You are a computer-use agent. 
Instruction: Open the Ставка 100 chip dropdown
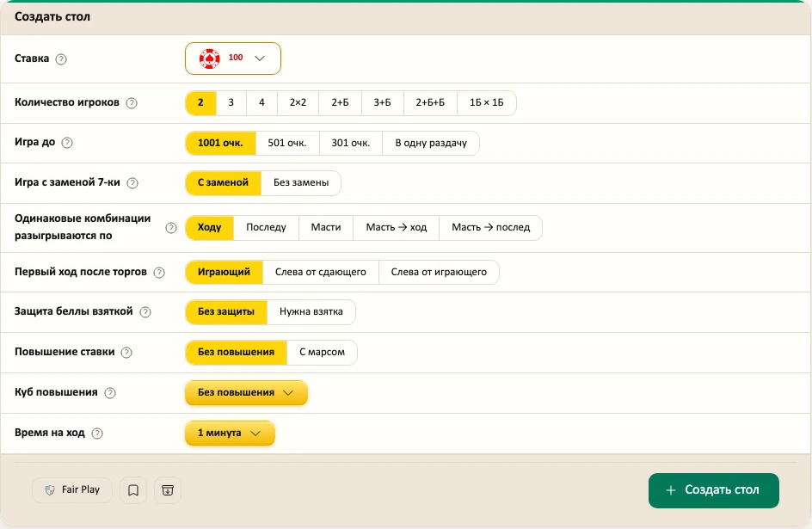(233, 58)
